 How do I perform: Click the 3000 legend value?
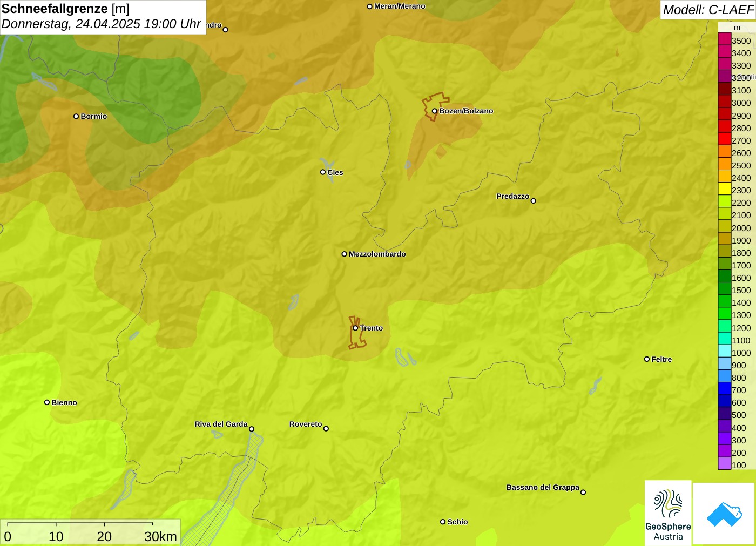click(741, 103)
